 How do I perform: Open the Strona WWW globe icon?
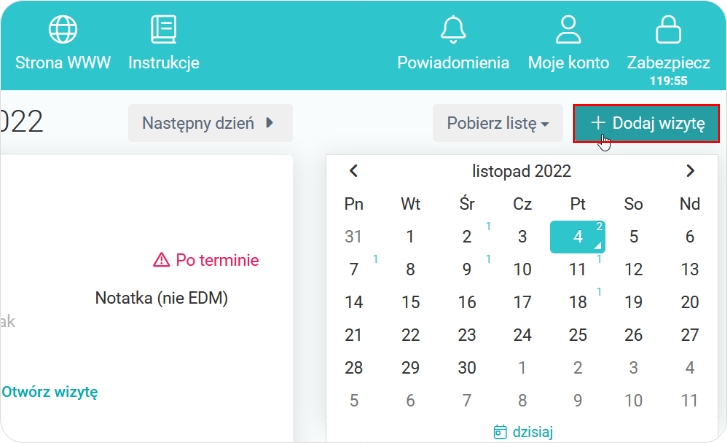tap(63, 30)
